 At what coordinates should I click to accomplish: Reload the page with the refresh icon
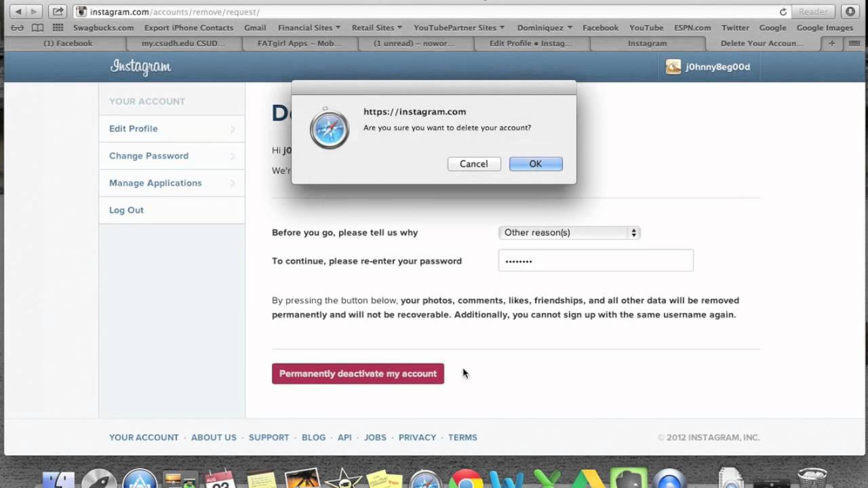click(783, 12)
